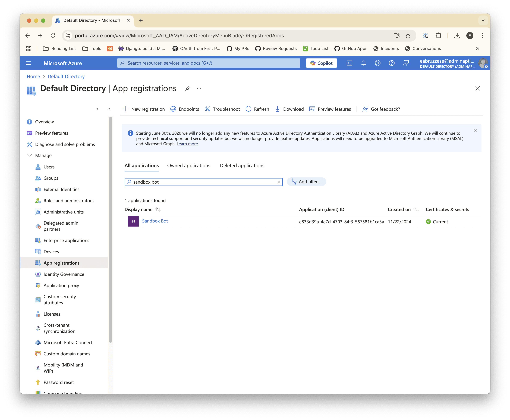The image size is (510, 420).
Task: Open the notifications bell
Action: [x=363, y=63]
